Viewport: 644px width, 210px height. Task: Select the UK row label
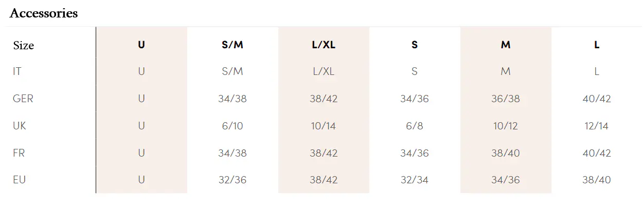click(20, 126)
